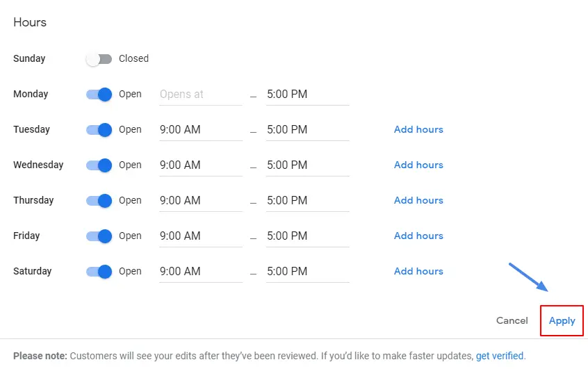Viewport: 588px width, 369px height.
Task: Click 'Add hours' for Tuesday
Action: 418,130
